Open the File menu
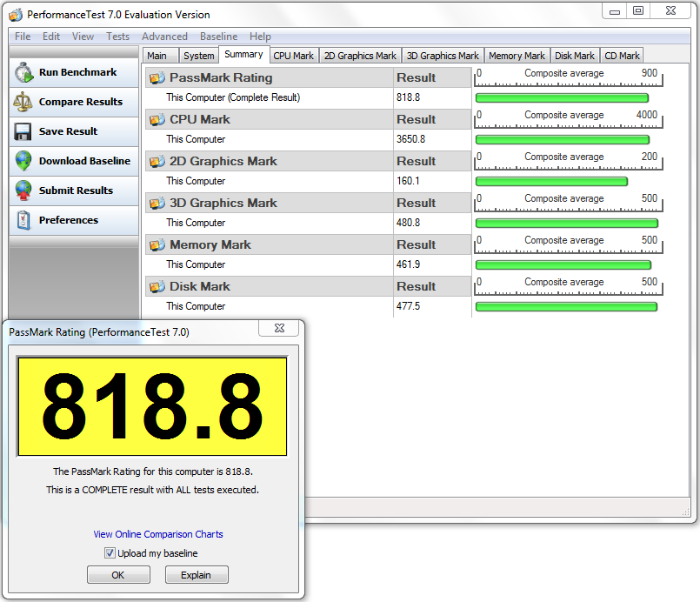700x602 pixels. (23, 37)
